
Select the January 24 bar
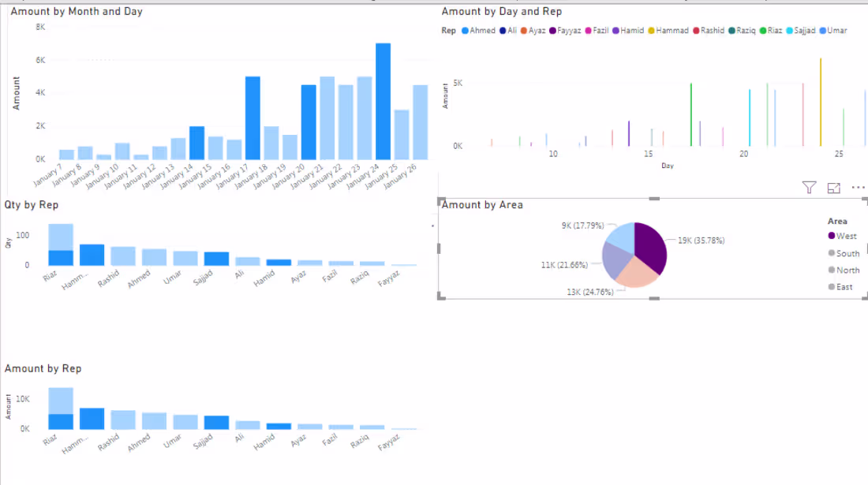click(x=381, y=103)
